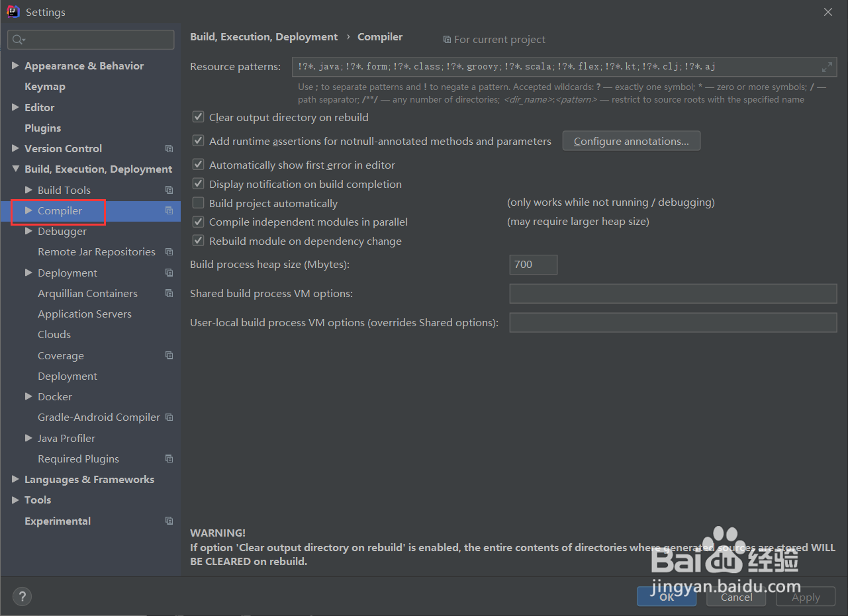Open Gradle-Android Compiler settings
848x616 pixels.
(x=99, y=418)
